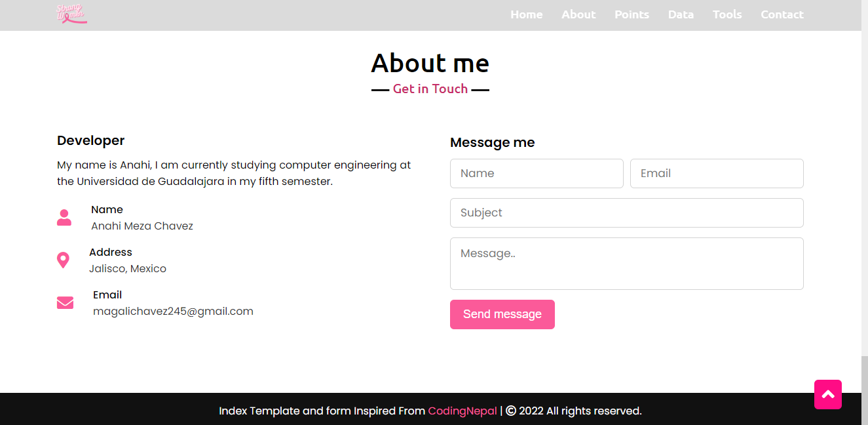
Task: Select Tools in the navigation bar
Action: [727, 14]
